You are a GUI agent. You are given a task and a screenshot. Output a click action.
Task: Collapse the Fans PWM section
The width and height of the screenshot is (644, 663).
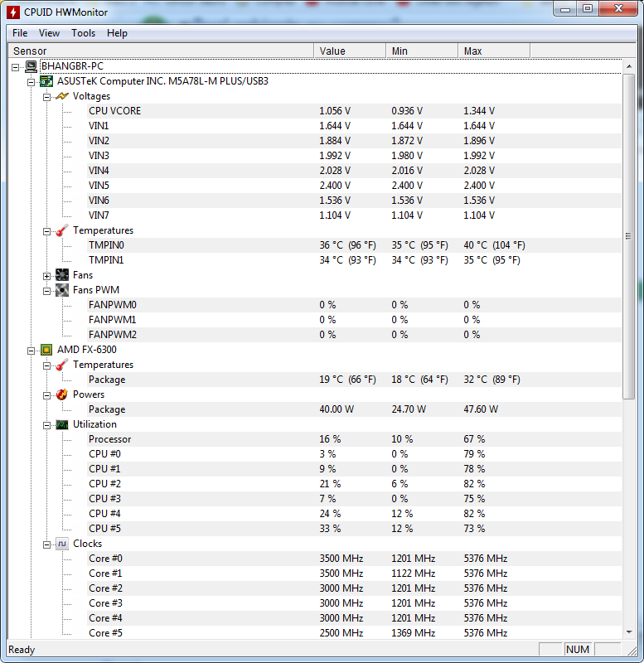tap(47, 291)
